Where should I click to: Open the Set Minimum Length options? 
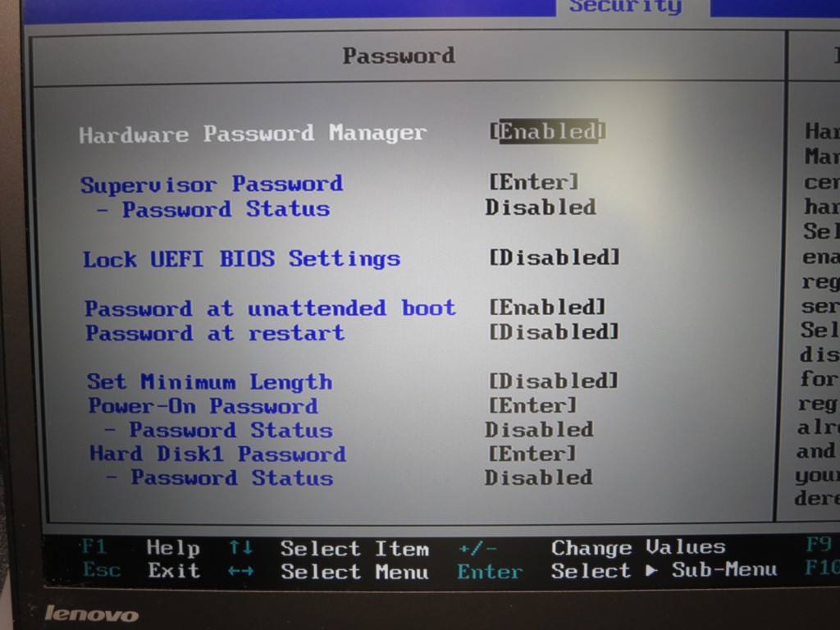tap(554, 381)
